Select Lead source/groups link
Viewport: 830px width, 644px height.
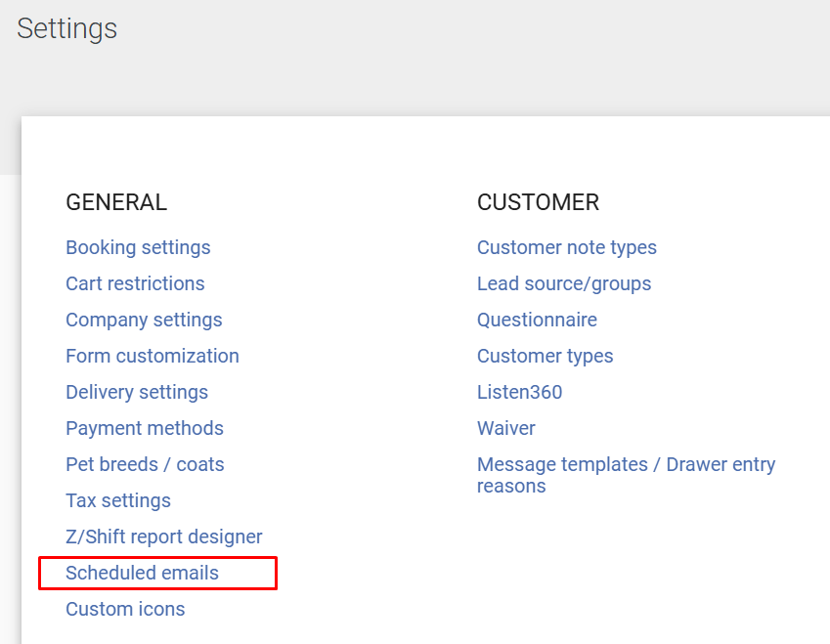tap(564, 283)
